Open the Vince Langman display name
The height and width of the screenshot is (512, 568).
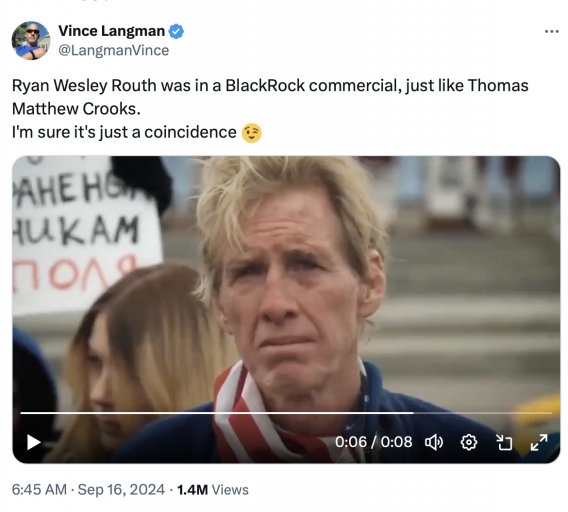coord(112,31)
